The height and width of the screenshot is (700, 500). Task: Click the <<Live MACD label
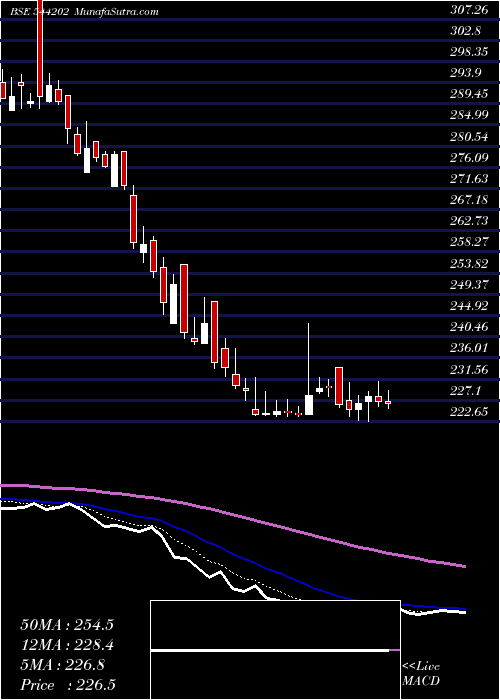coord(421,674)
